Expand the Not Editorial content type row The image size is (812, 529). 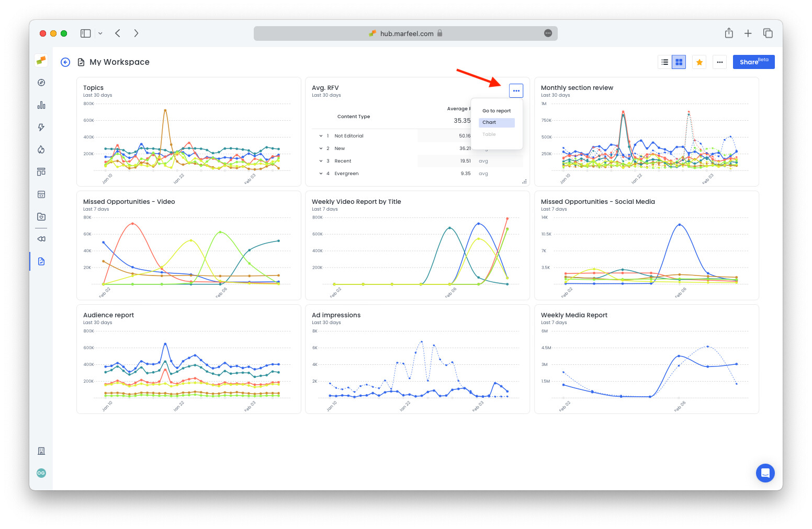[x=321, y=135]
